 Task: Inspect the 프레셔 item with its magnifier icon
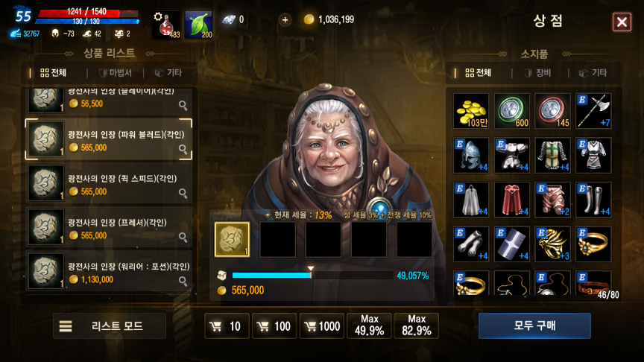coord(183,237)
